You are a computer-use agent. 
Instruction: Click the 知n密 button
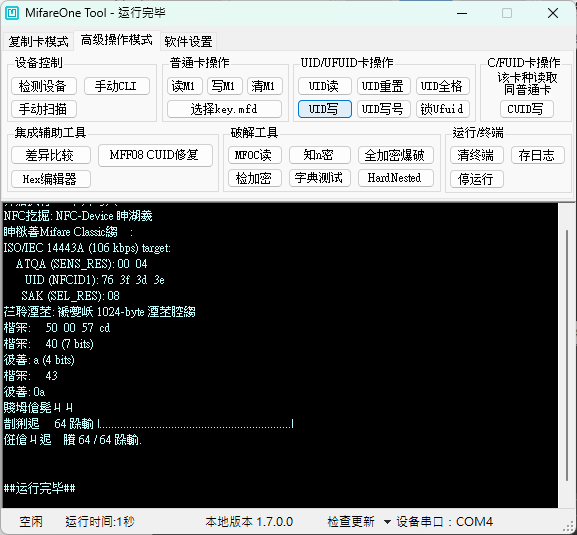pyautogui.click(x=319, y=155)
